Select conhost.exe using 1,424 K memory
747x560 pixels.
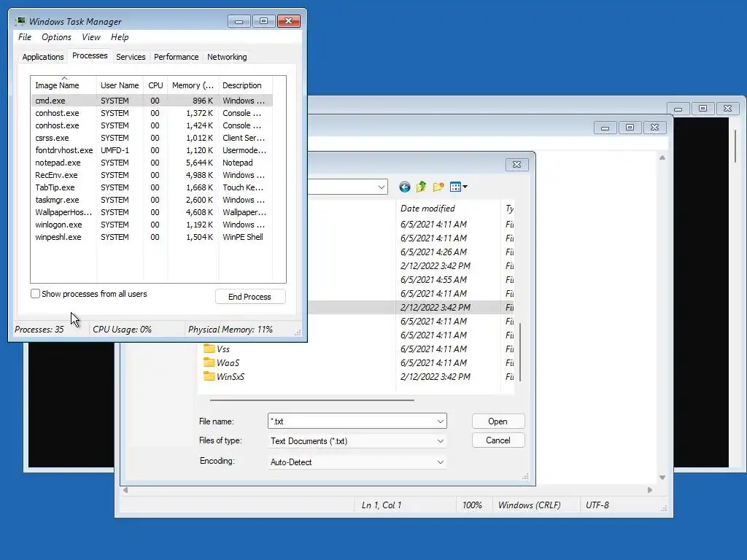click(x=152, y=125)
